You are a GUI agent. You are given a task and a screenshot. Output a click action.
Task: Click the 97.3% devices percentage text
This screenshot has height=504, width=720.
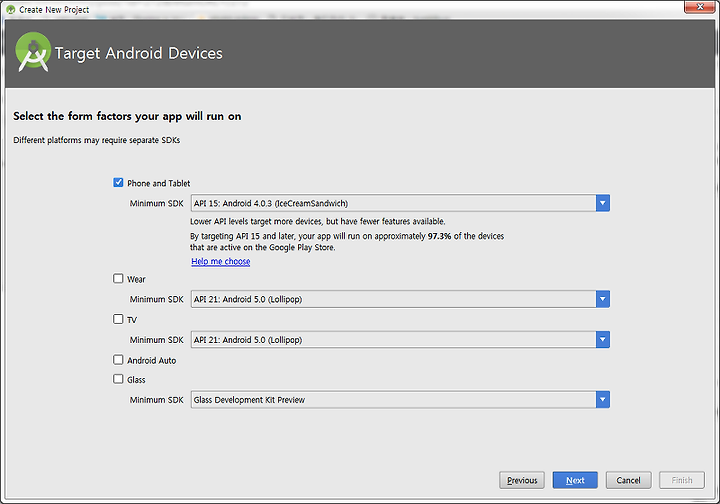[439, 236]
